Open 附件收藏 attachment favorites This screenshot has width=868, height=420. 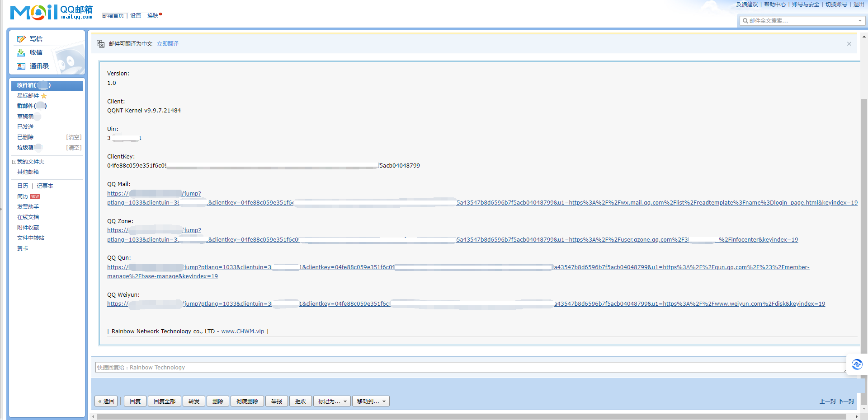[28, 228]
